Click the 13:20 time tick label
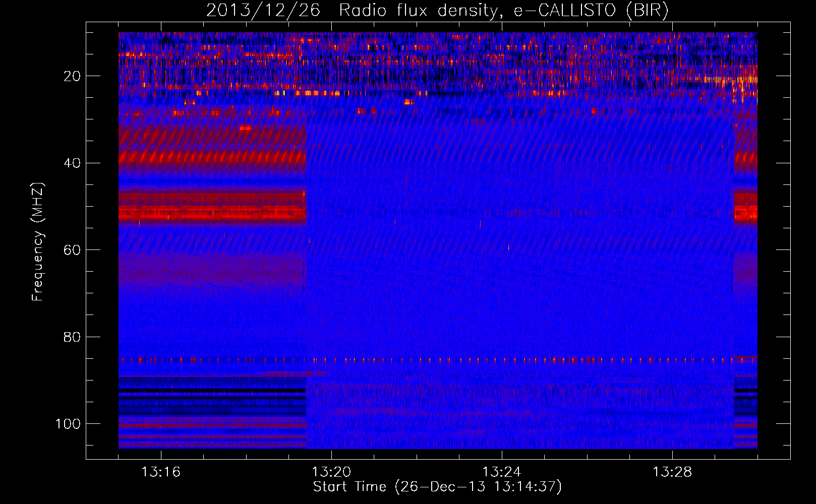 point(331,472)
